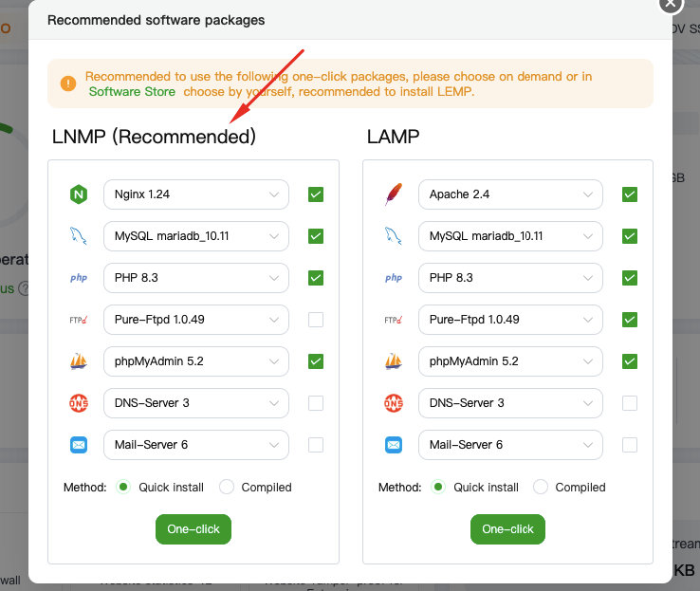Expand the Apache 2.4 version dropdown
This screenshot has height=591, width=700.
click(x=510, y=194)
